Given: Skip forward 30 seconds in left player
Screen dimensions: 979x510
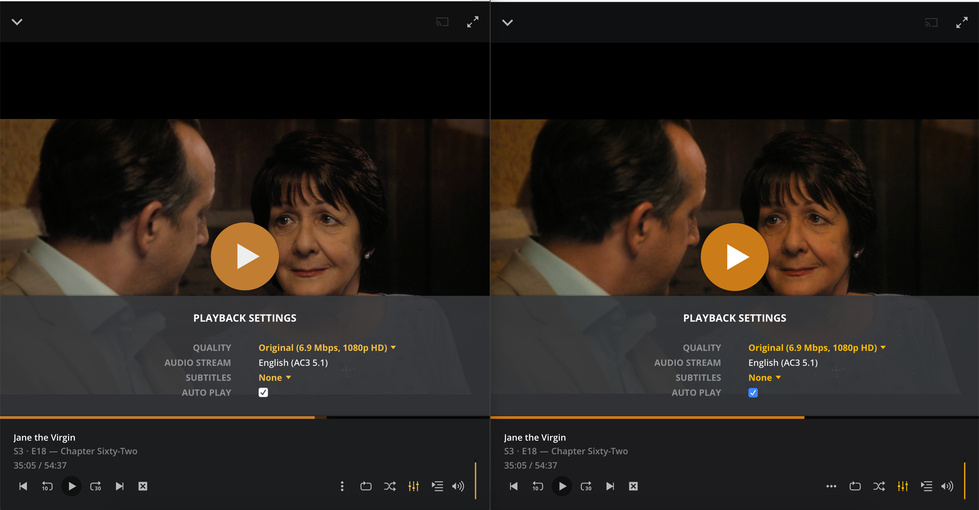Looking at the screenshot, I should tap(96, 486).
